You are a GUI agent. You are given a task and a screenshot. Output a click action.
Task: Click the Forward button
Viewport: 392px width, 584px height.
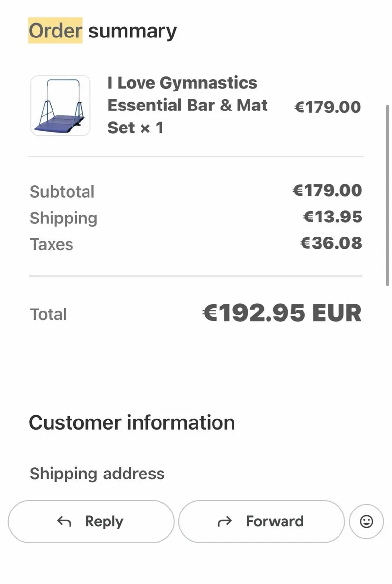(261, 521)
